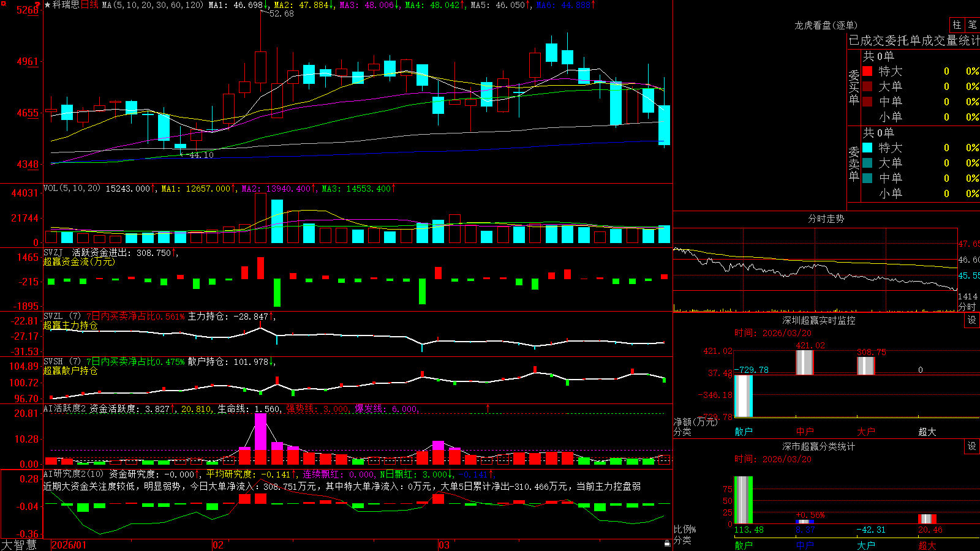The height and width of the screenshot is (551, 980).
Task: Click the MA2: 47.884 value
Action: [x=301, y=5]
